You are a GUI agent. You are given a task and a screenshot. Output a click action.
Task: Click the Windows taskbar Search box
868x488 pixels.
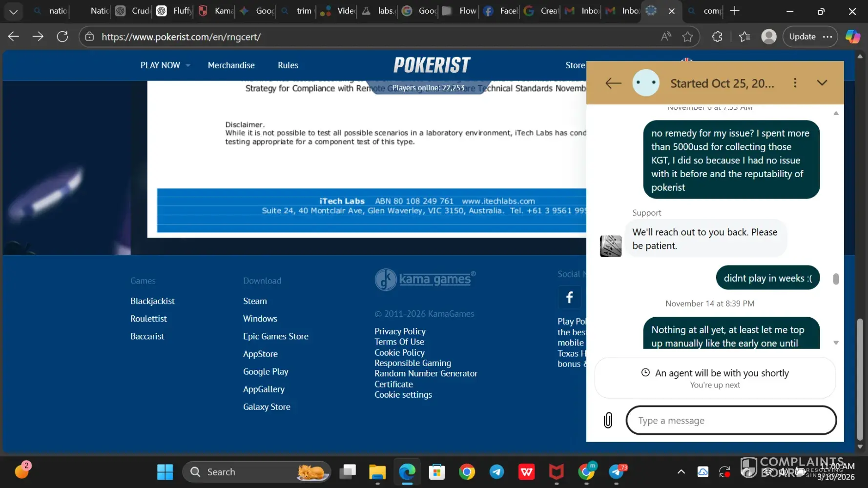point(257,472)
